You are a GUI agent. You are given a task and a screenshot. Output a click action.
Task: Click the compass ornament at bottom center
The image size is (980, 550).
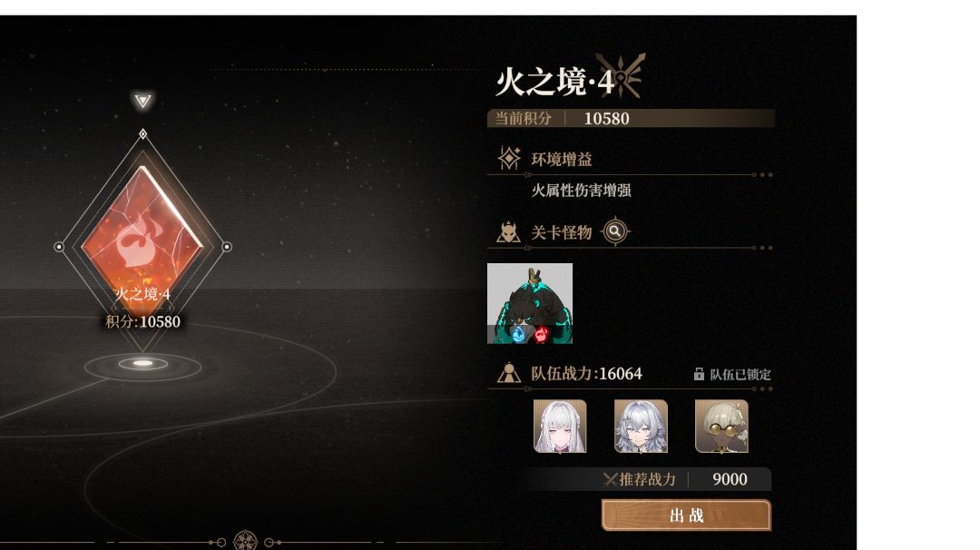[245, 541]
